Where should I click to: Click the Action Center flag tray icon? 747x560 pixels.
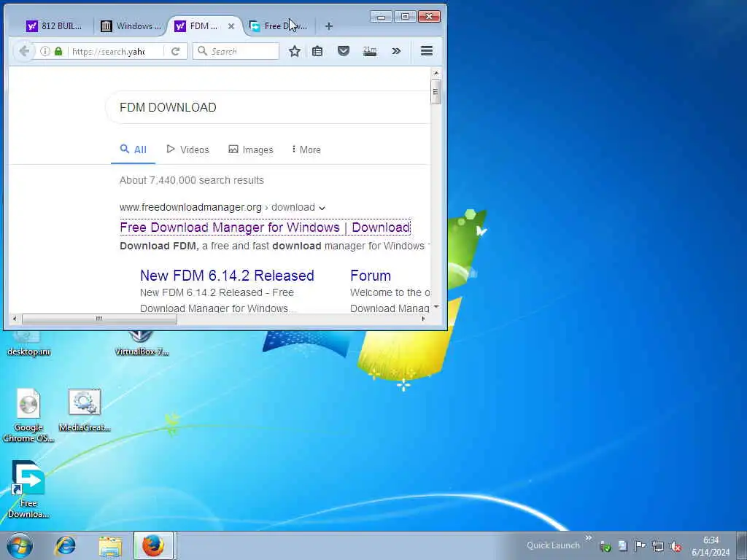[640, 546]
